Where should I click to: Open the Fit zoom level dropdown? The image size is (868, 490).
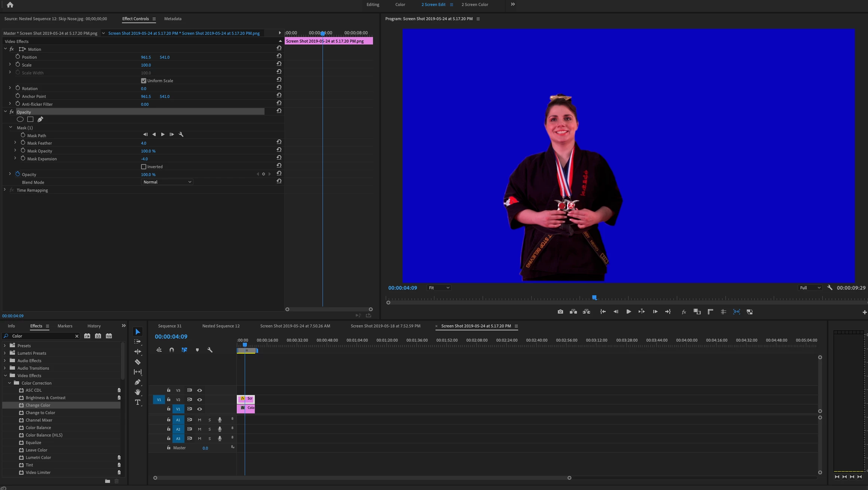[x=439, y=288]
